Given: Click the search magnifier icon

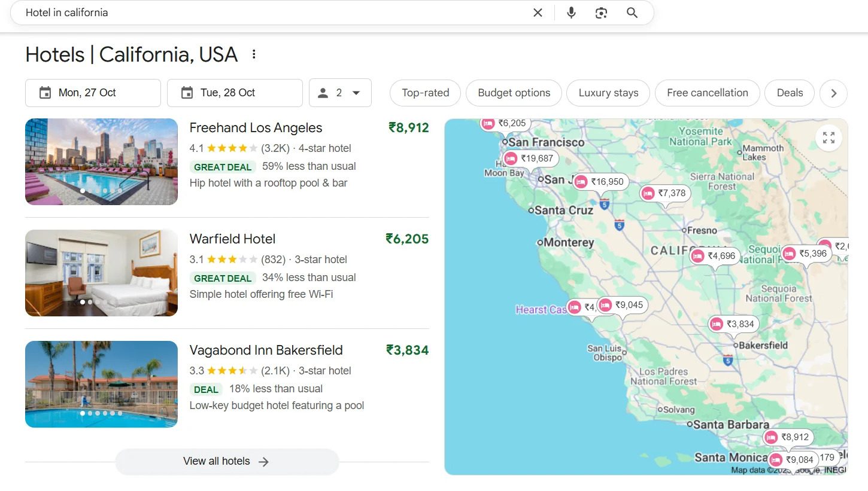Looking at the screenshot, I should coord(632,13).
